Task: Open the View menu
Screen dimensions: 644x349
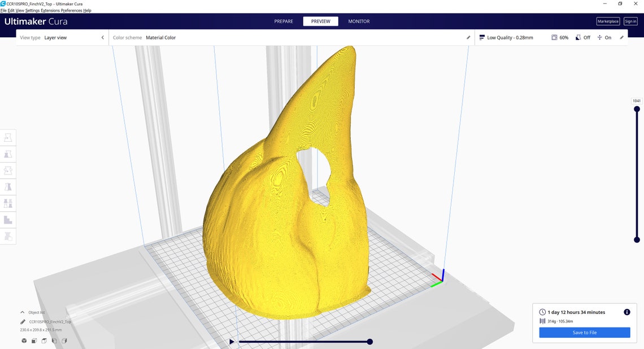Action: tap(20, 10)
